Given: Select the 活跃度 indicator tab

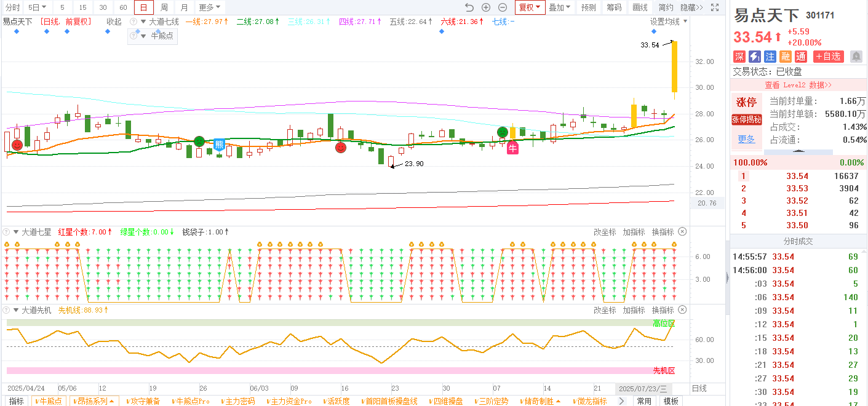Looking at the screenshot, I should pyautogui.click(x=336, y=401).
